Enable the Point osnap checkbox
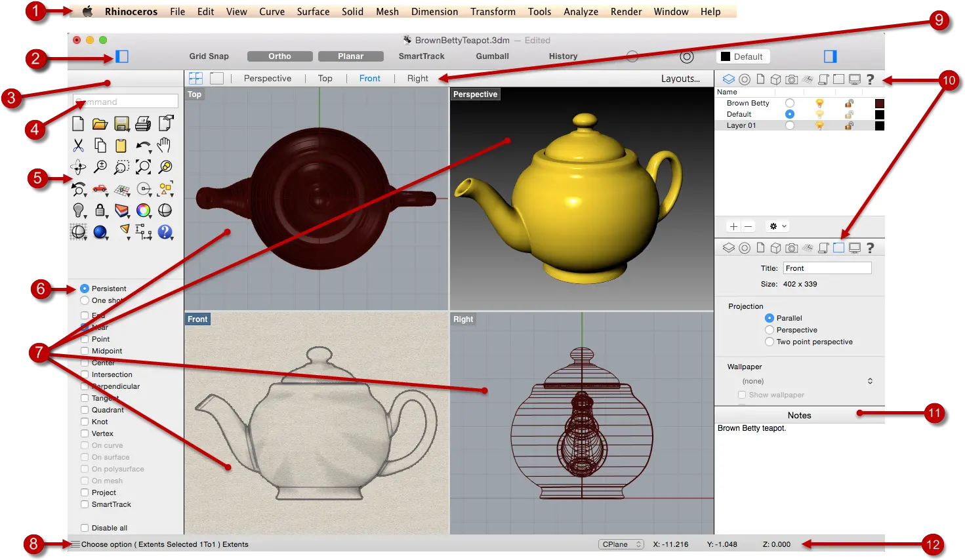Screen dimensions: 965x560 [85, 339]
